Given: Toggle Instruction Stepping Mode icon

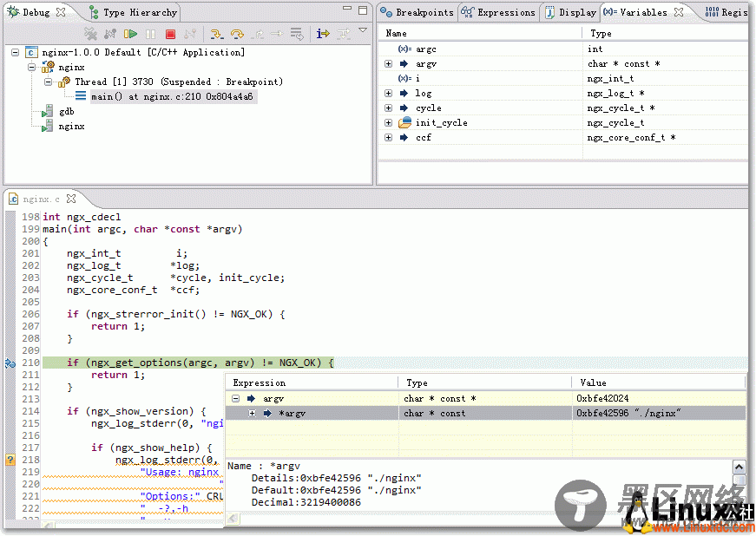Looking at the screenshot, I should 323,34.
